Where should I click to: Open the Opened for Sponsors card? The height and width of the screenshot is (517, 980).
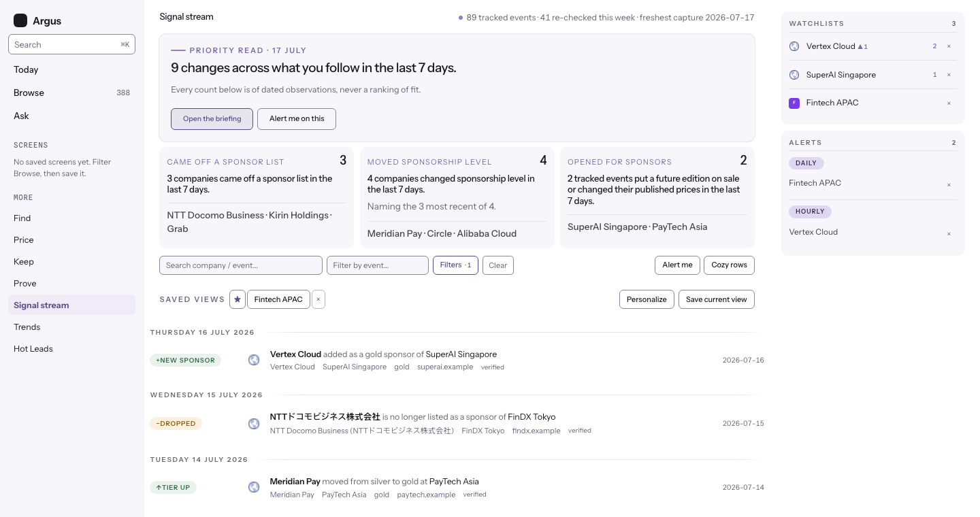tap(657, 197)
